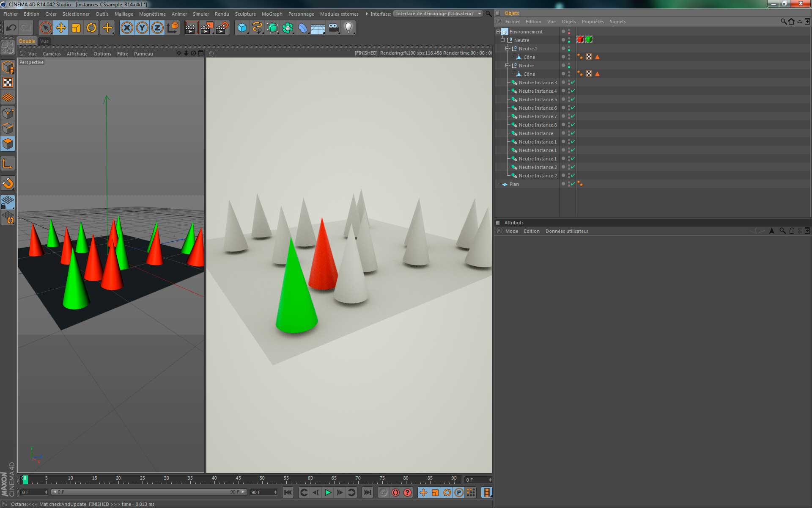Select the Plan object in list

[514, 184]
